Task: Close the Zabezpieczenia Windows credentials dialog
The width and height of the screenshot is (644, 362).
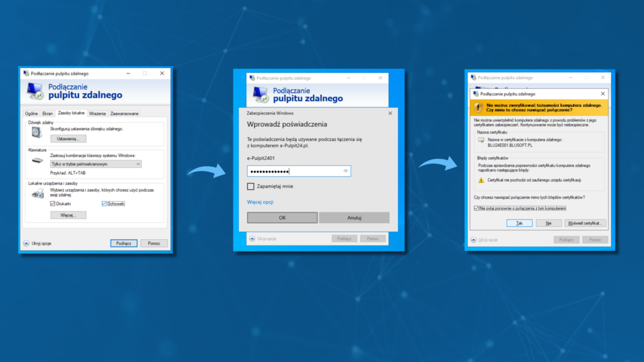Action: pyautogui.click(x=390, y=114)
